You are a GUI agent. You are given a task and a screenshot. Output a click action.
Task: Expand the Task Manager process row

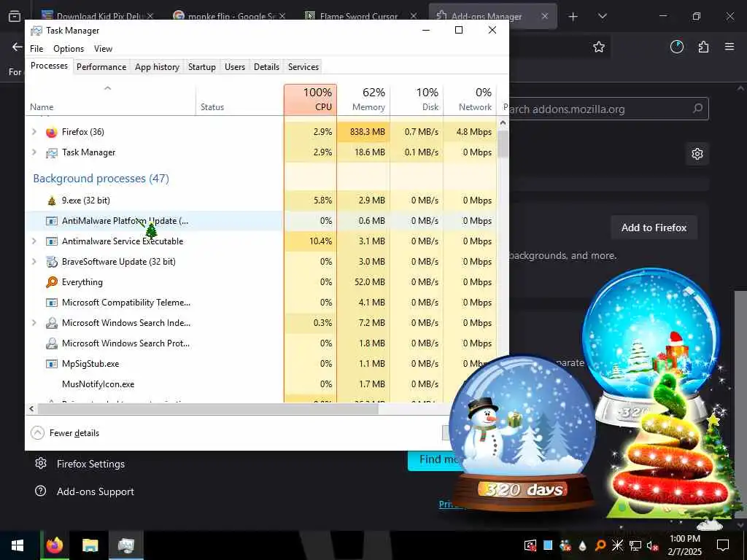pyautogui.click(x=34, y=152)
